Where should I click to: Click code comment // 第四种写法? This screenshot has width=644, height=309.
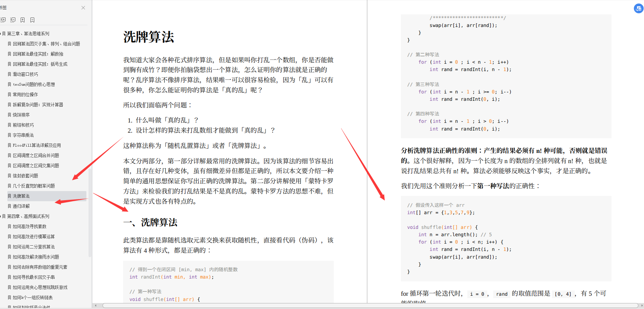coord(423,114)
